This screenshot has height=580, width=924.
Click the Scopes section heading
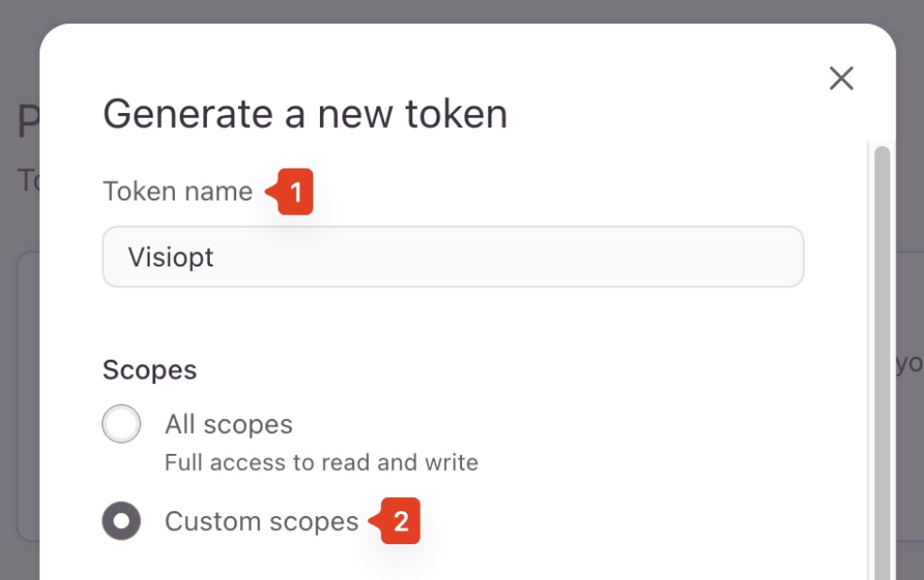[150, 371]
